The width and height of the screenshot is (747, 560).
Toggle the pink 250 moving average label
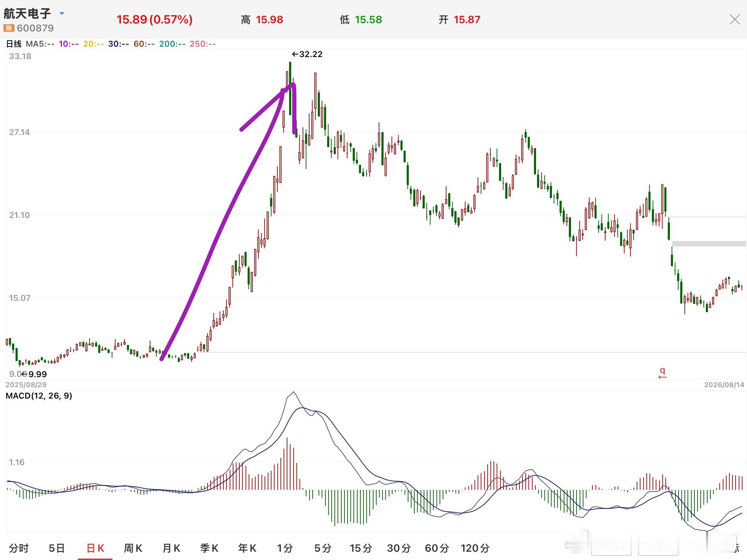pos(203,44)
